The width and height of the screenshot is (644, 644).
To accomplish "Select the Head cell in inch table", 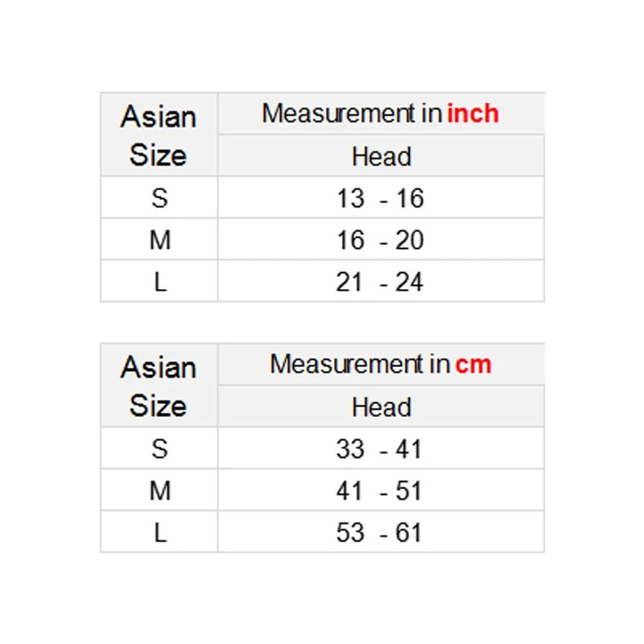I will point(381,156).
